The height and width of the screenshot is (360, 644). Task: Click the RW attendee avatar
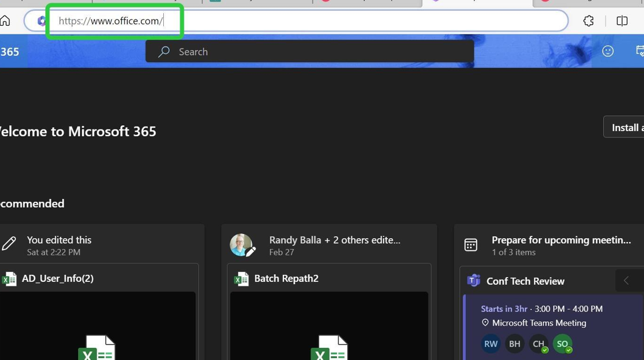coord(490,344)
